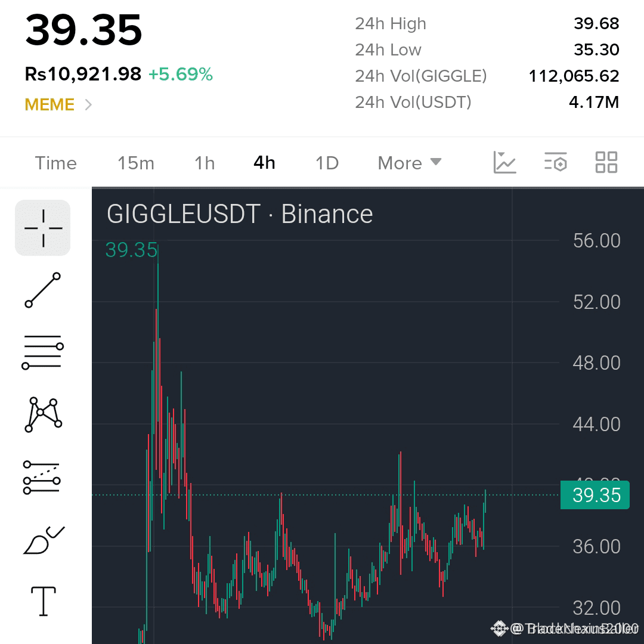Click the 24h Low value 35.30

coord(596,49)
